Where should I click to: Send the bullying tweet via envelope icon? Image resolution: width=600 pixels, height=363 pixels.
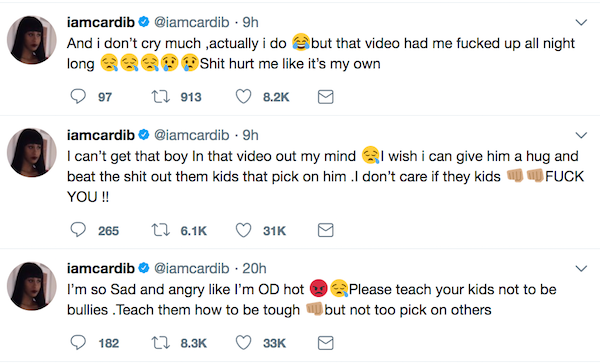point(326,343)
